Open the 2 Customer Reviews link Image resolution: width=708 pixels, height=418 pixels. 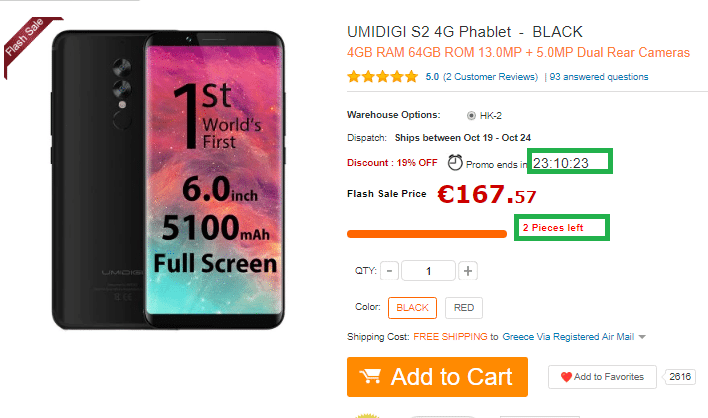[x=491, y=76]
